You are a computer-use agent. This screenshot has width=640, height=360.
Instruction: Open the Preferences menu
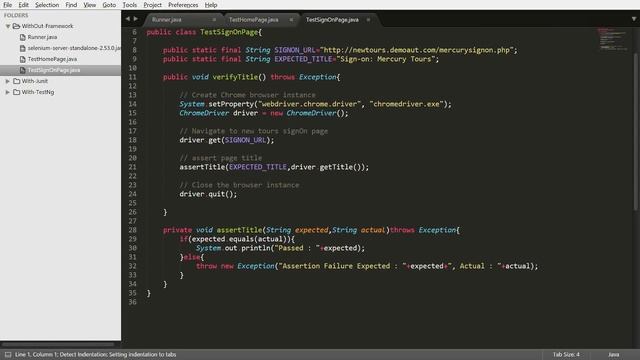pos(183,5)
